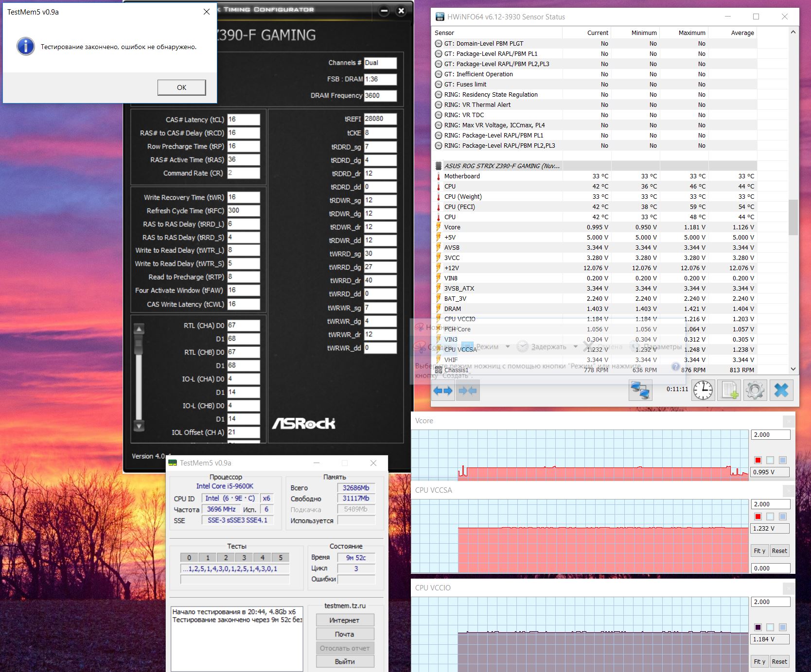
Task: Click the CPU VCCSA graph lower limit 0.000 field
Action: click(771, 568)
